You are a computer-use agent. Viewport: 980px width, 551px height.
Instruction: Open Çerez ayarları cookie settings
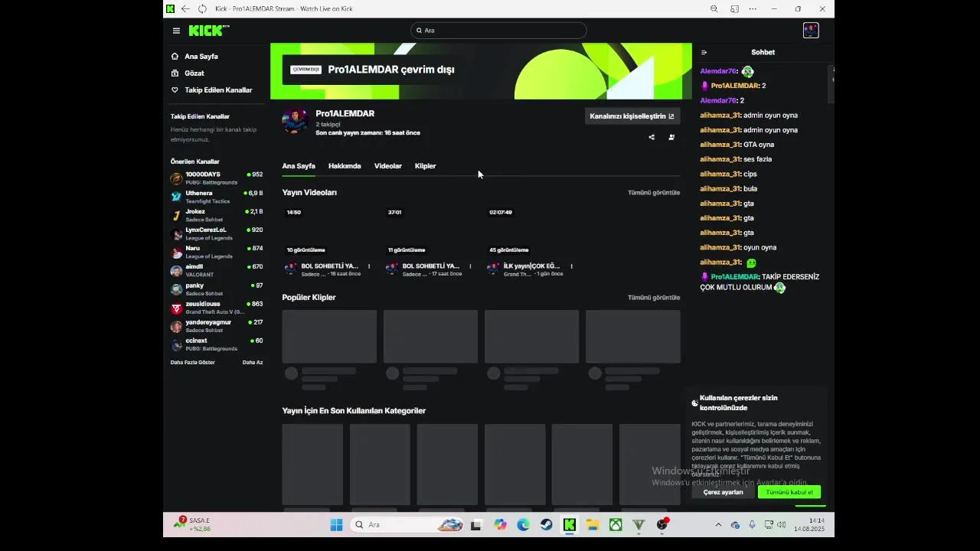click(x=723, y=492)
